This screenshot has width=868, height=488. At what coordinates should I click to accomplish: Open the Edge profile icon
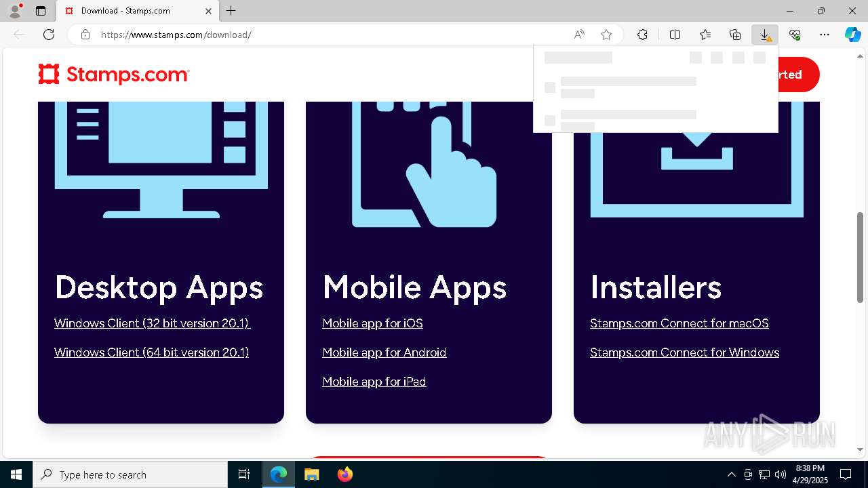pos(15,11)
